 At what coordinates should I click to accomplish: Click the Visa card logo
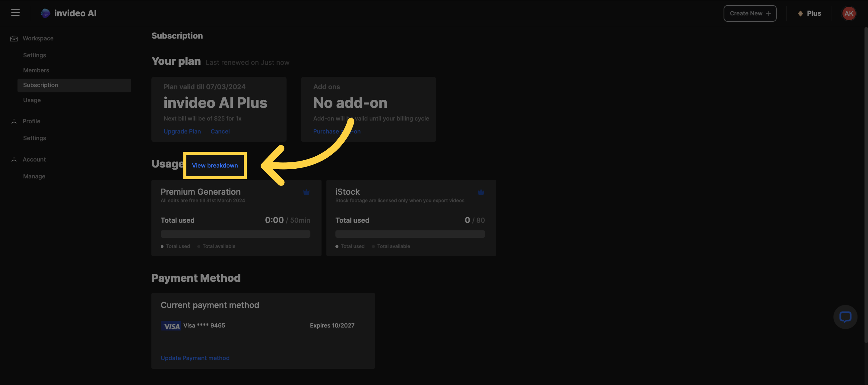[x=171, y=326]
